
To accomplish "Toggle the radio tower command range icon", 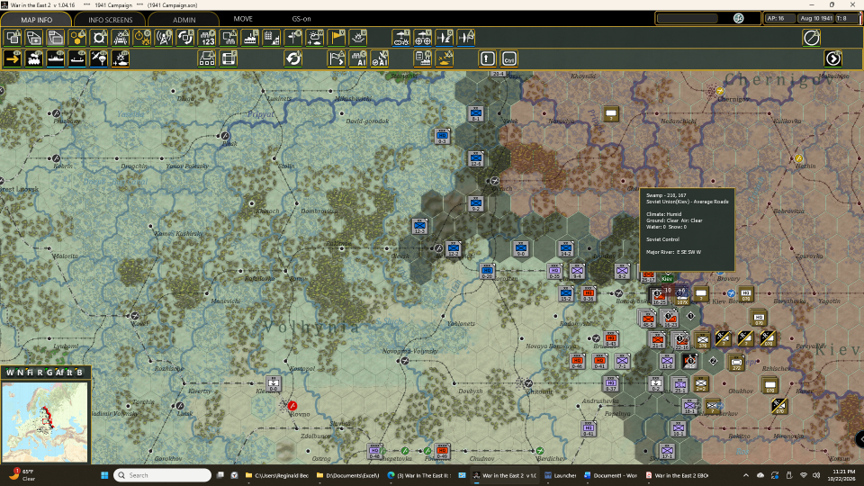I will pos(164,37).
